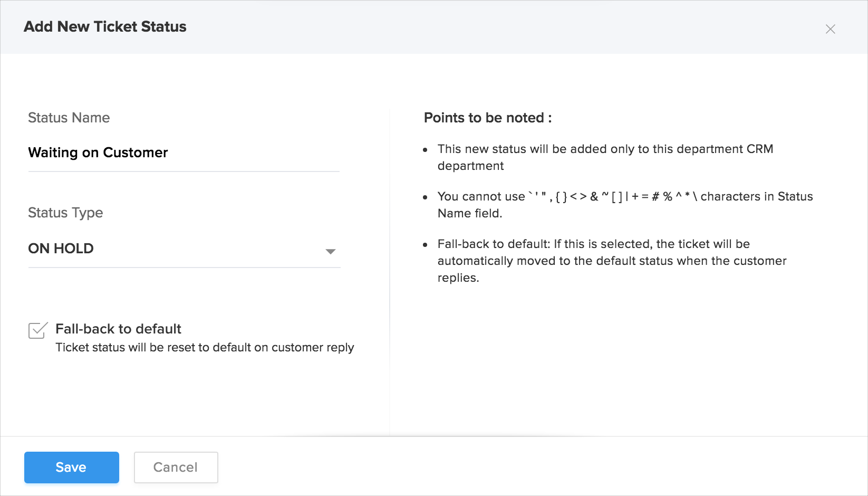Click the 'Points to be noted' heading
This screenshot has width=868, height=496.
tap(488, 118)
